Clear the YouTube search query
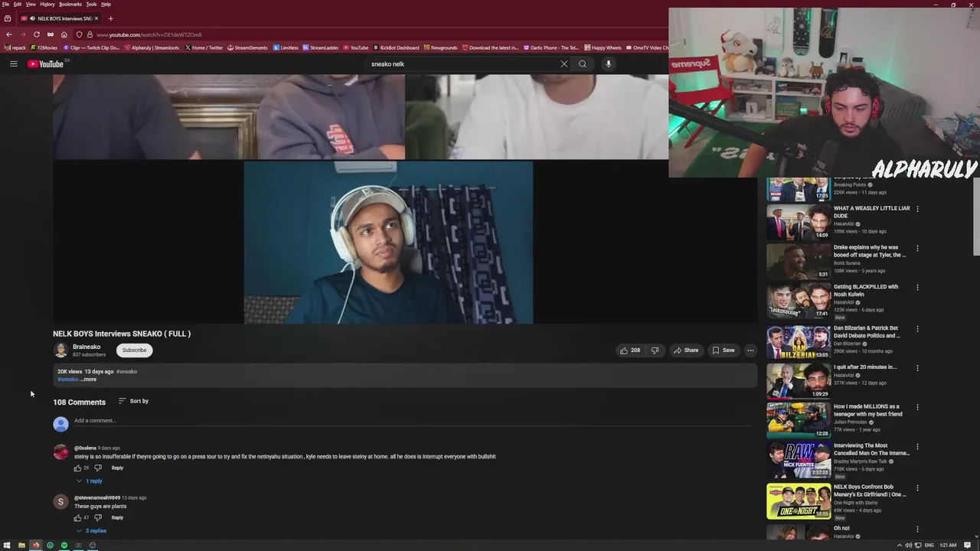This screenshot has width=980, height=551. (564, 64)
